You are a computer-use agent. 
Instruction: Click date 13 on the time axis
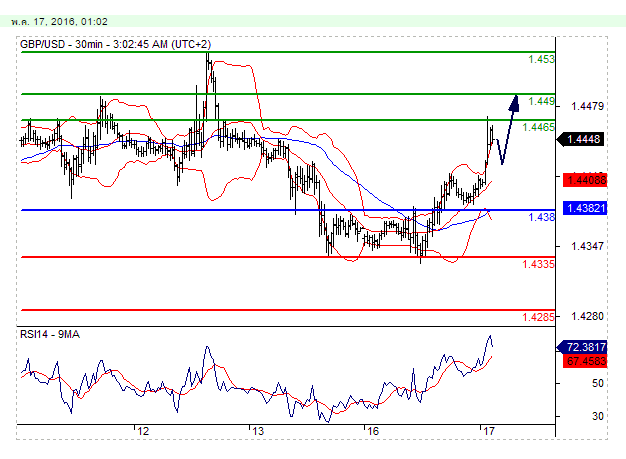(x=257, y=432)
